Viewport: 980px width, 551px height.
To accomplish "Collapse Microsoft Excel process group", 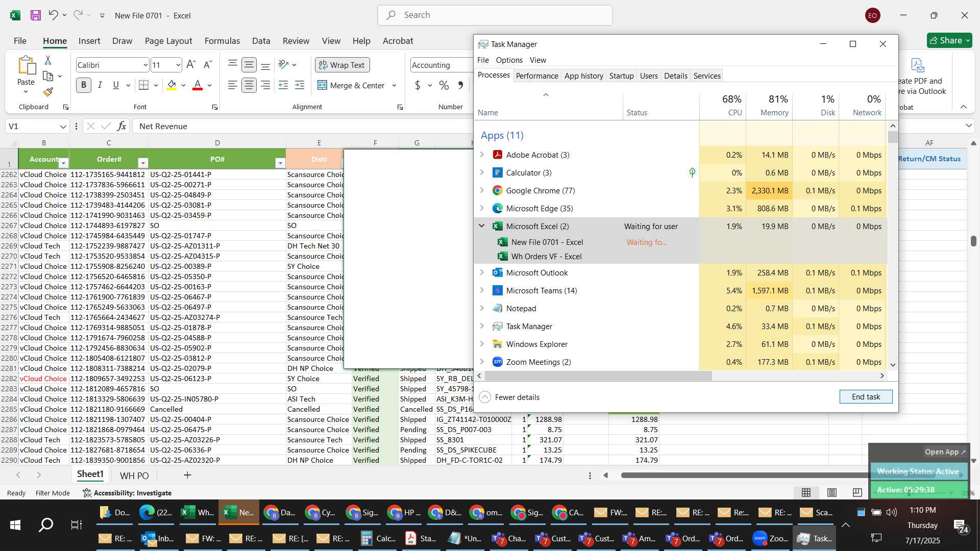I will 482,226.
